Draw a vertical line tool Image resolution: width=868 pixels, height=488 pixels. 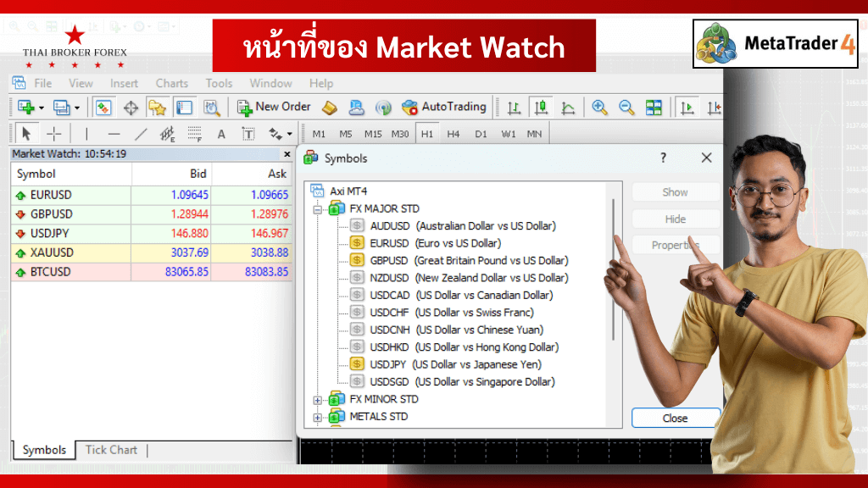[86, 133]
